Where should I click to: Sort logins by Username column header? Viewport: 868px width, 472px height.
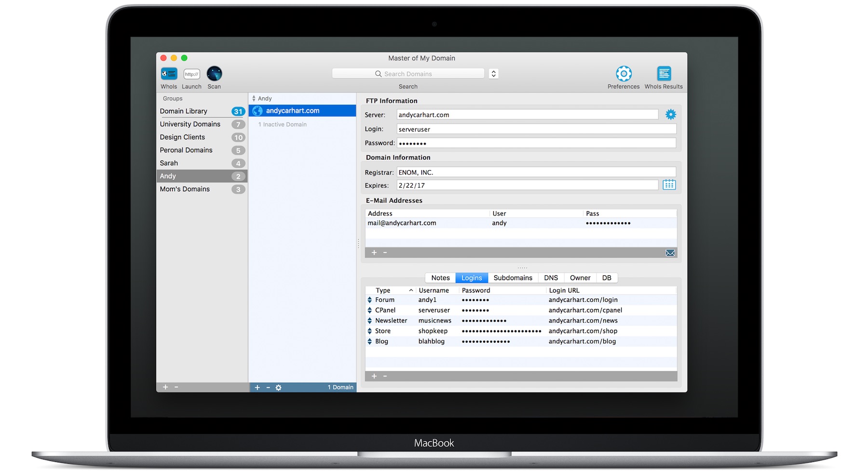coord(437,290)
